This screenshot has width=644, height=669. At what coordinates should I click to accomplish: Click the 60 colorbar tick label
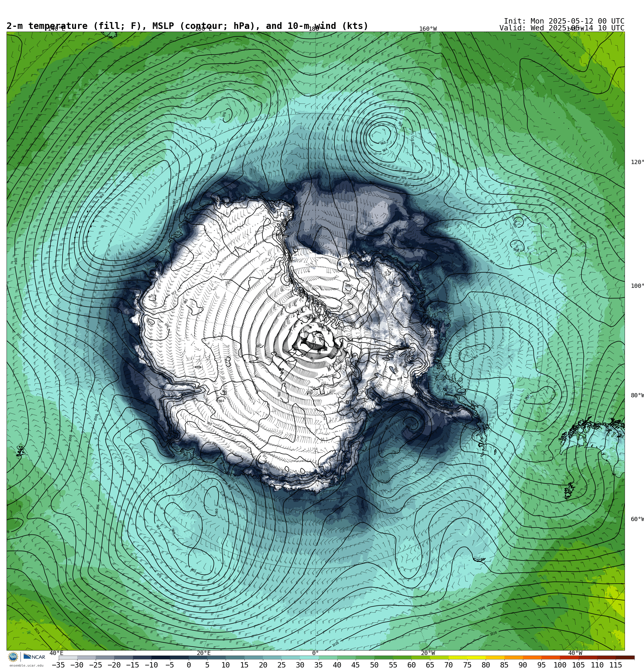(411, 665)
